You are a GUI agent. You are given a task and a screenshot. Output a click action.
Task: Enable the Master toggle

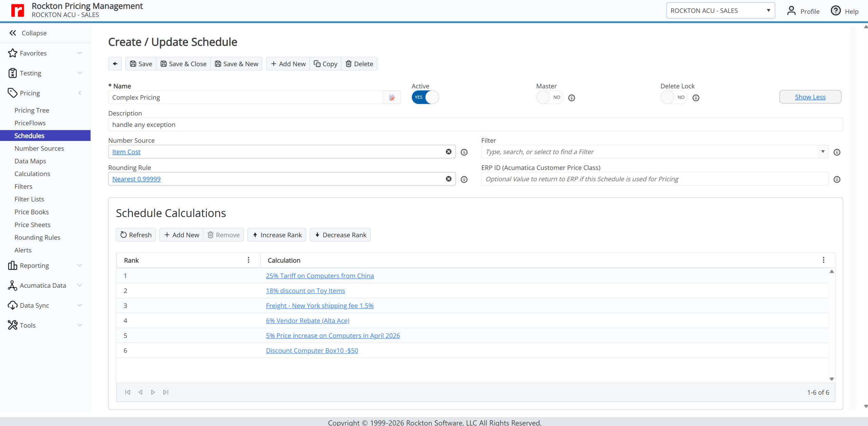click(550, 97)
